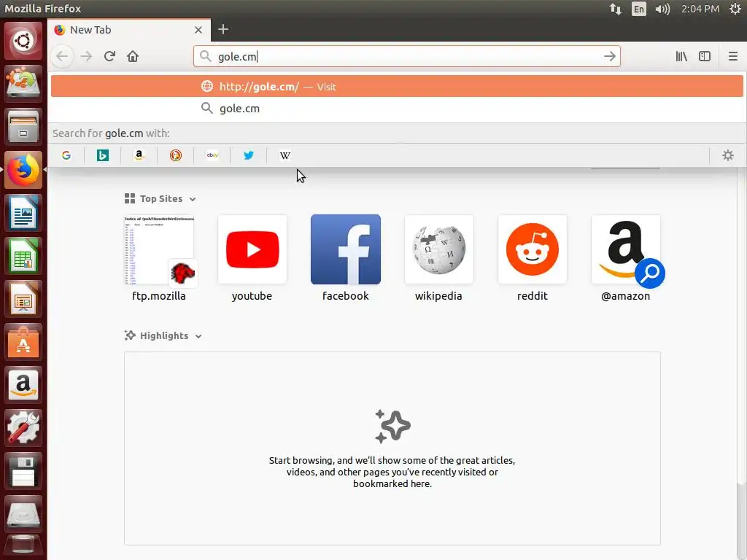Go forward using the forward arrow

(86, 56)
